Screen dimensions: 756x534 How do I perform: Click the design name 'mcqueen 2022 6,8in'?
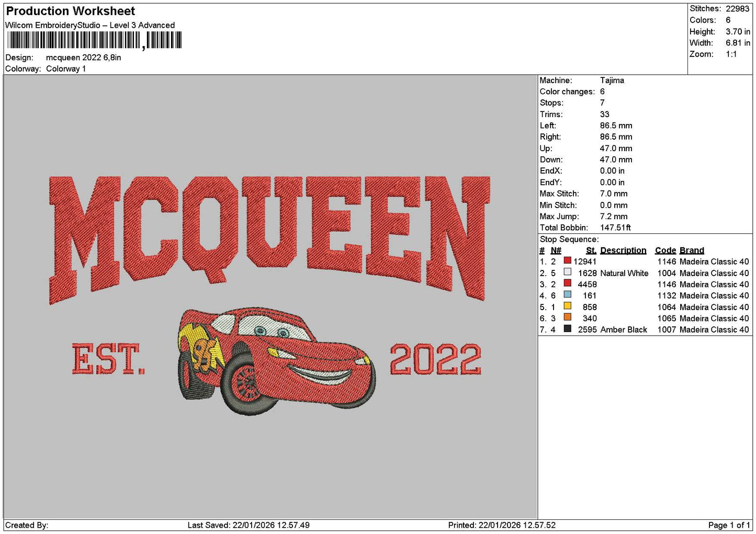(84, 58)
